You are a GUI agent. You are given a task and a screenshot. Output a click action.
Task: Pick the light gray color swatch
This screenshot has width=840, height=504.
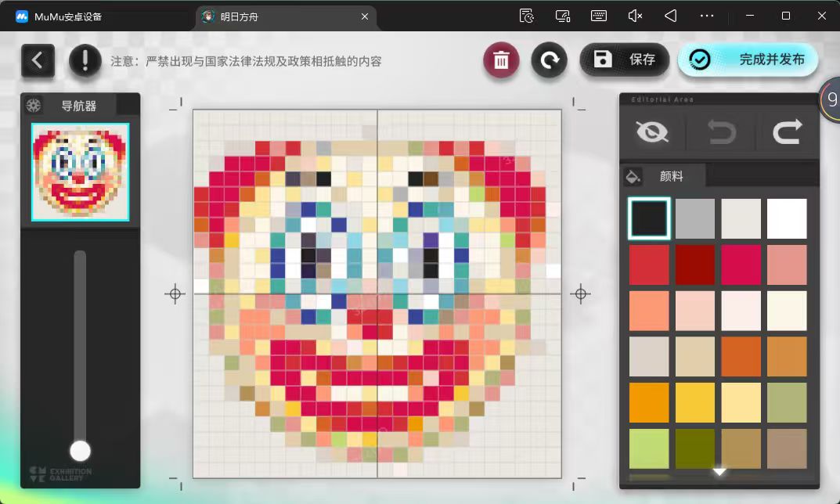pos(741,218)
